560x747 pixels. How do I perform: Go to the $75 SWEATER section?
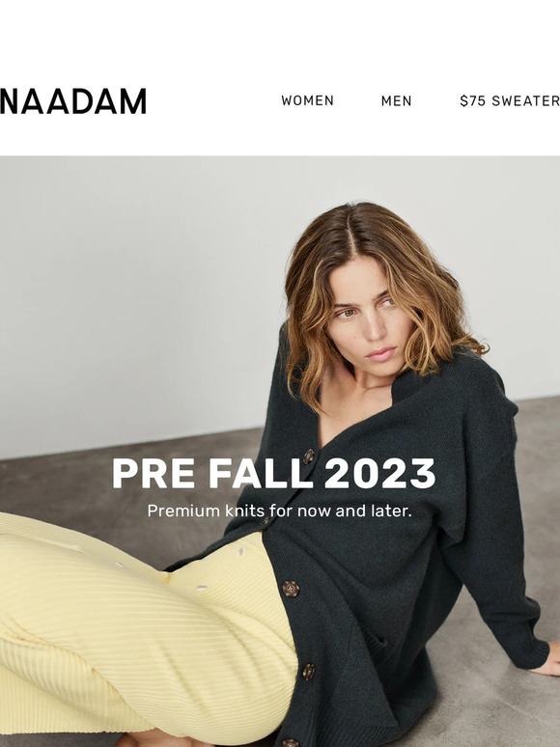[x=510, y=101]
